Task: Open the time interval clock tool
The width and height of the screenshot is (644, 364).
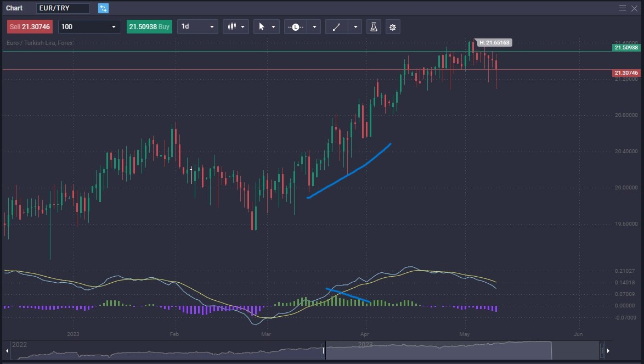Action: [x=295, y=26]
